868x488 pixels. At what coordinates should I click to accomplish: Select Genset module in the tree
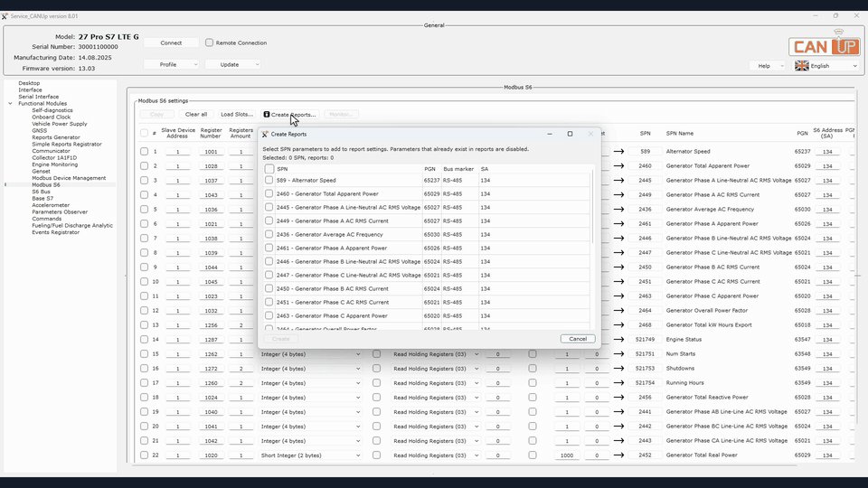click(x=41, y=171)
